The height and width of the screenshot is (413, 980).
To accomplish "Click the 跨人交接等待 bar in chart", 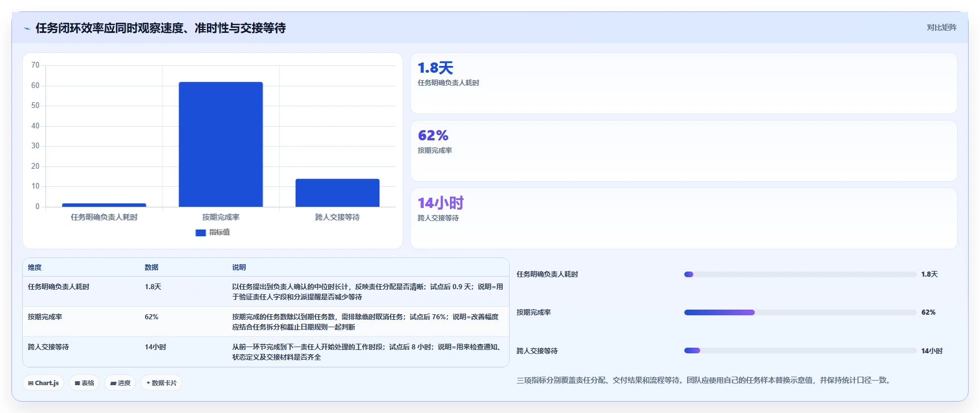I will 337,193.
